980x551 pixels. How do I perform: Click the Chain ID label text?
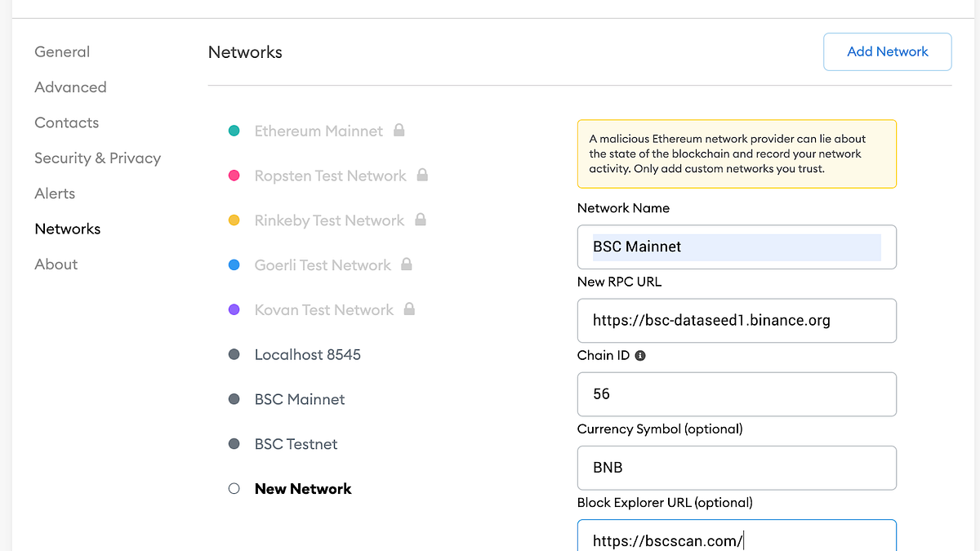604,355
